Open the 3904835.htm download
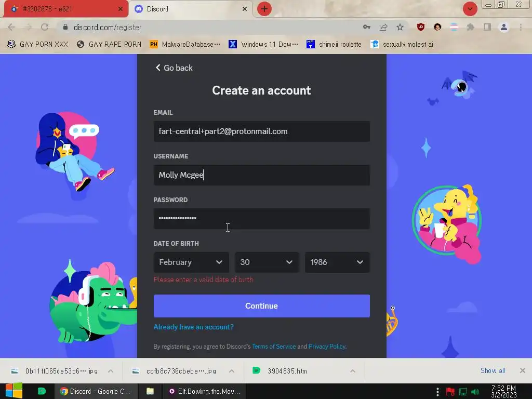Screen dimensions: 532x399 coord(280,371)
